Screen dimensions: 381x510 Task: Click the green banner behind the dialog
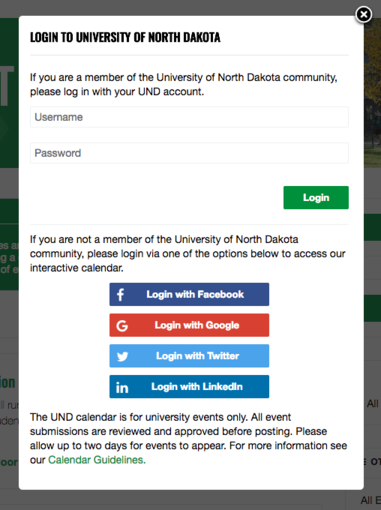tap(9, 93)
